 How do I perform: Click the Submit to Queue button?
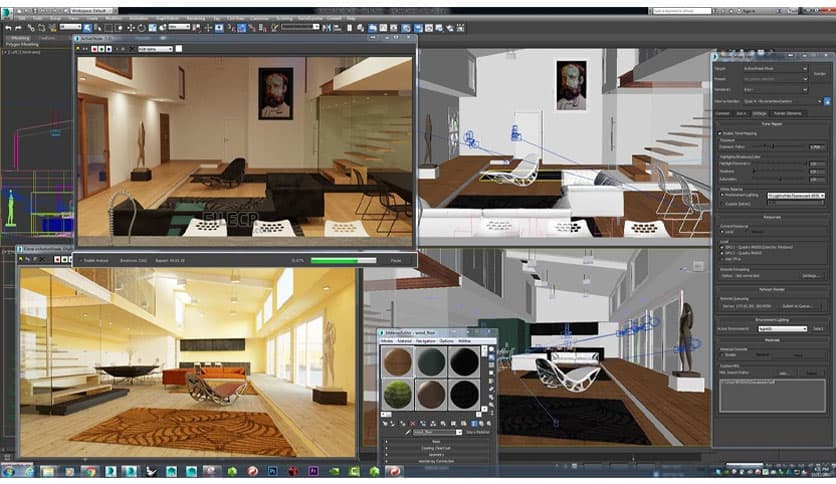(x=798, y=306)
